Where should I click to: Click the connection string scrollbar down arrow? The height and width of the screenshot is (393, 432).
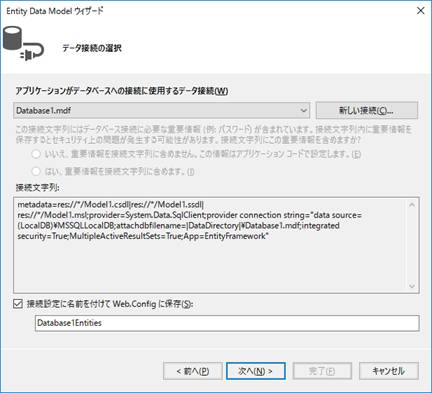[412, 286]
